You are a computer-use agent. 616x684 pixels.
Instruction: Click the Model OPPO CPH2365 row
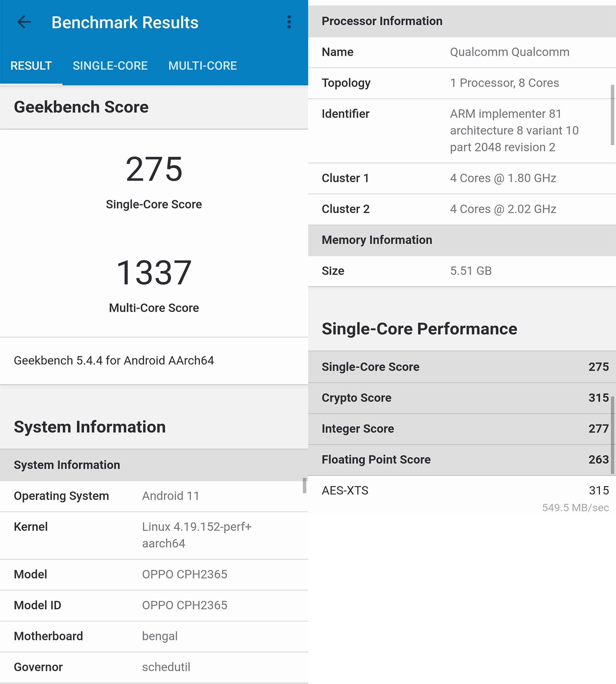point(154,575)
